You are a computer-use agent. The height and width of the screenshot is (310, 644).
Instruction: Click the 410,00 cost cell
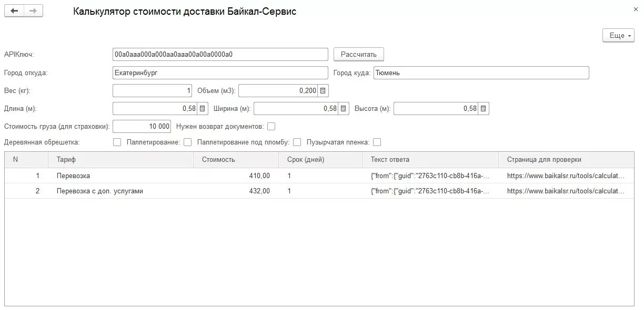coord(236,176)
